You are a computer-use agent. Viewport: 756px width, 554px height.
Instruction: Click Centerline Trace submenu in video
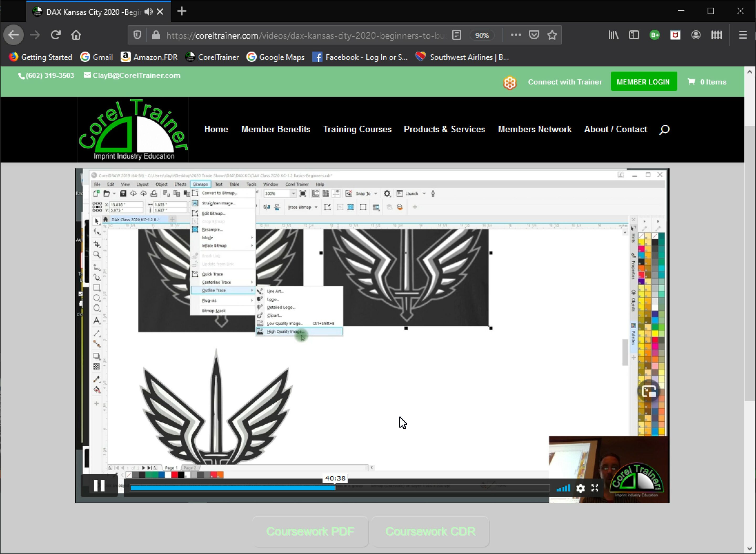[223, 282]
